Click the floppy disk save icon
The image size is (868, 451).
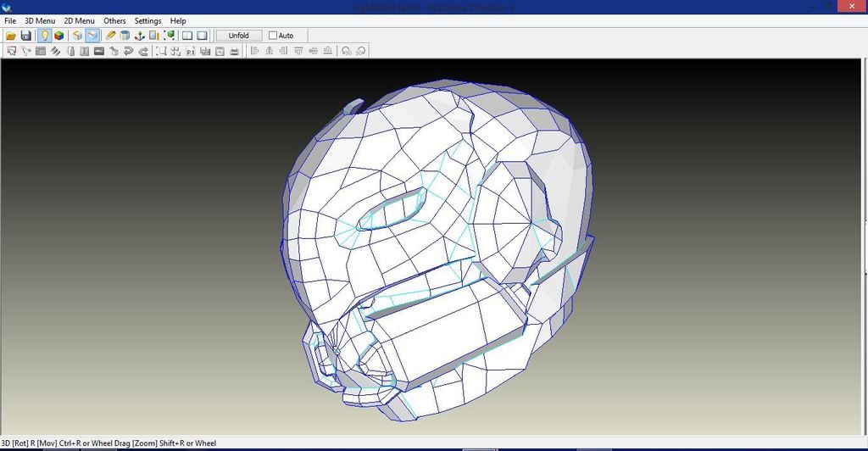coord(25,36)
